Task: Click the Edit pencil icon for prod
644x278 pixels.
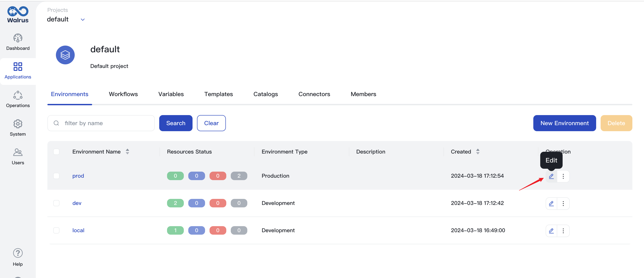Action: 551,176
